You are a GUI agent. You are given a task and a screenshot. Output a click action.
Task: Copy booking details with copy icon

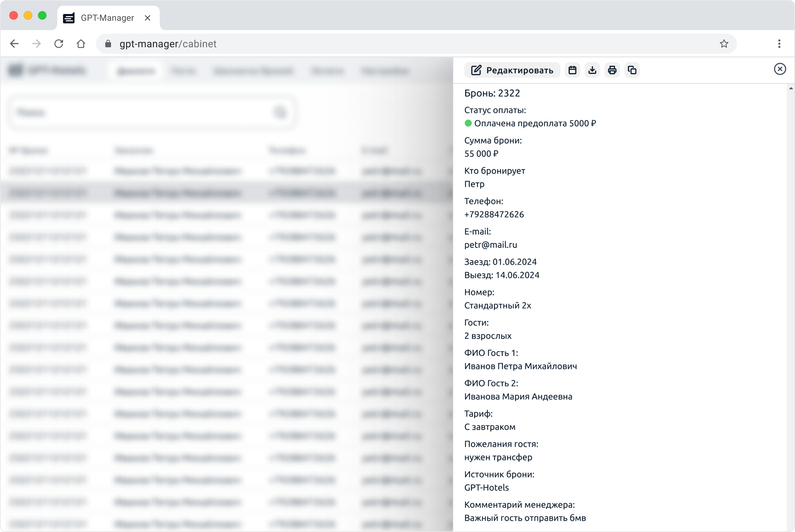click(632, 70)
